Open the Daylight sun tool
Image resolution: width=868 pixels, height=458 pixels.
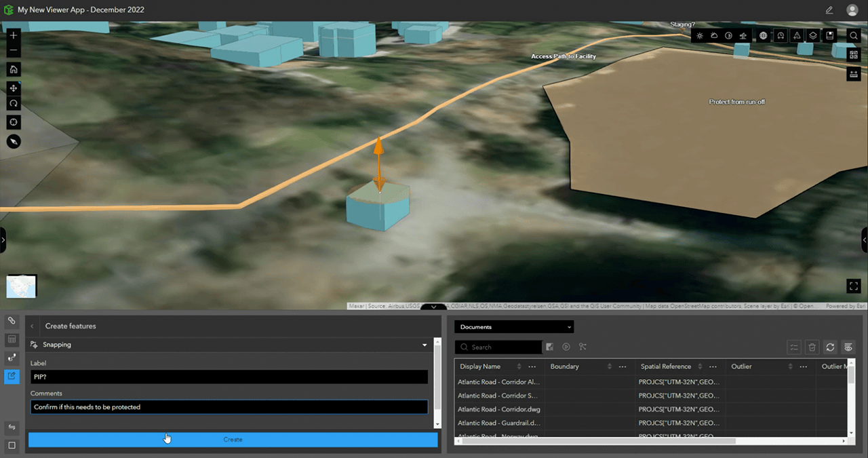point(700,35)
